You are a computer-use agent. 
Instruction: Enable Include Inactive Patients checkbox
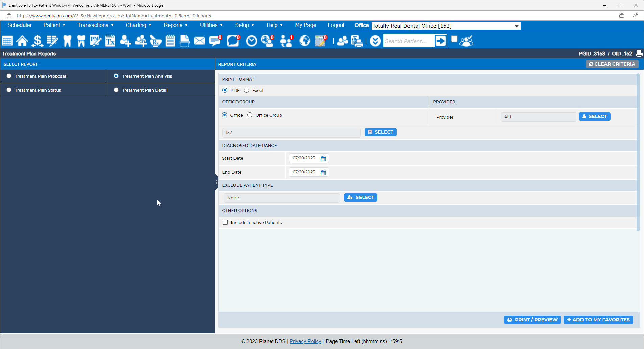click(x=225, y=222)
